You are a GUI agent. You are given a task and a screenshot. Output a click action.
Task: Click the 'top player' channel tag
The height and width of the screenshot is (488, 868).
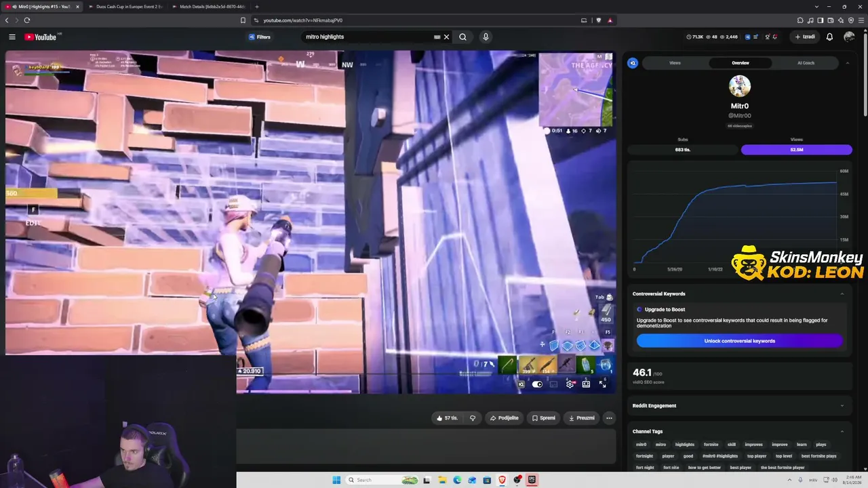pos(757,456)
